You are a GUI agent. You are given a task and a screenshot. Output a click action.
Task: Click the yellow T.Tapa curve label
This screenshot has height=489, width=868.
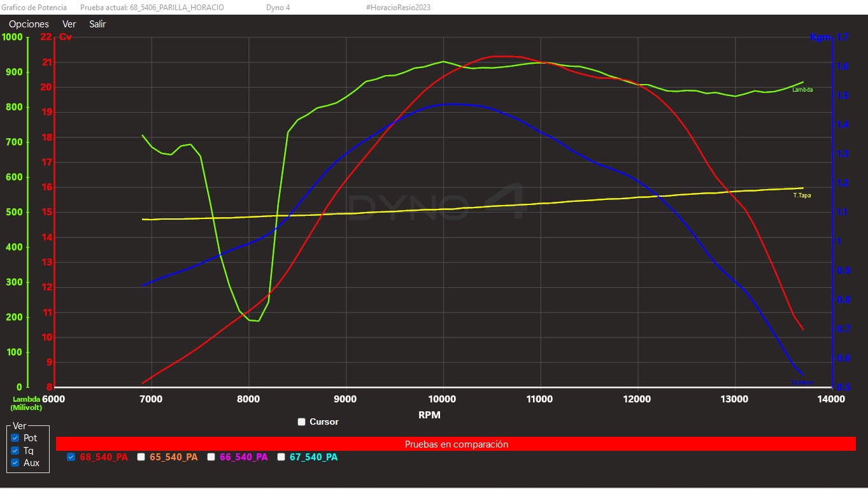[802, 195]
